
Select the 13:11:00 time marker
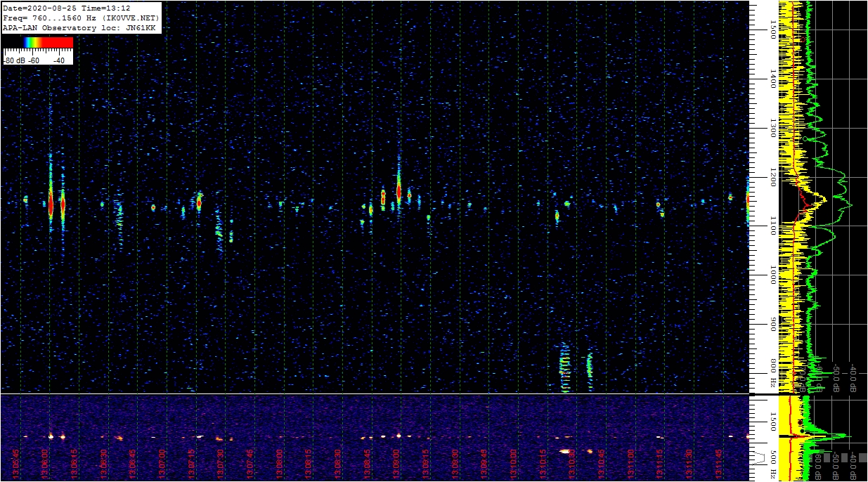click(631, 464)
